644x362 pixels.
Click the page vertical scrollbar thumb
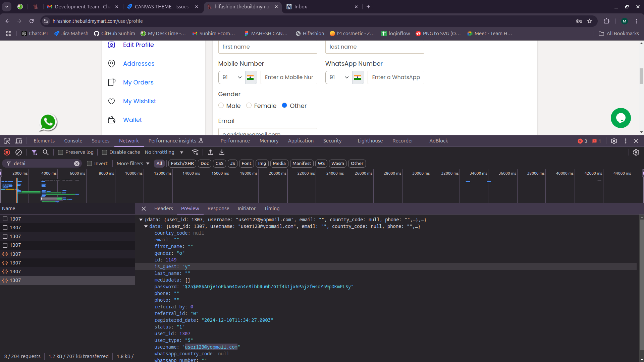pyautogui.click(x=641, y=76)
